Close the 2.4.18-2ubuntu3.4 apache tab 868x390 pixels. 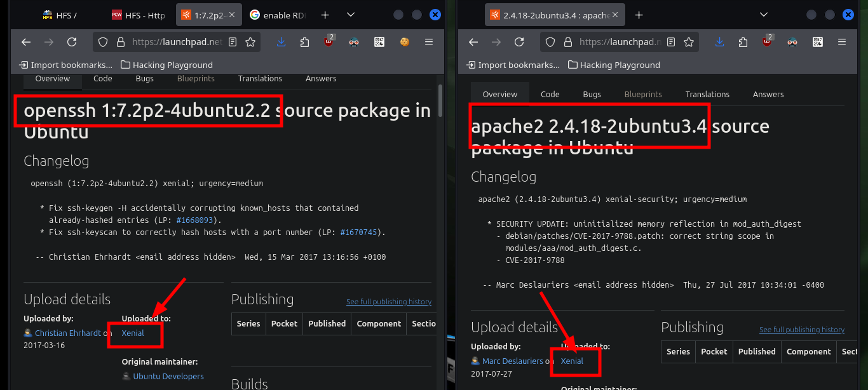click(614, 15)
